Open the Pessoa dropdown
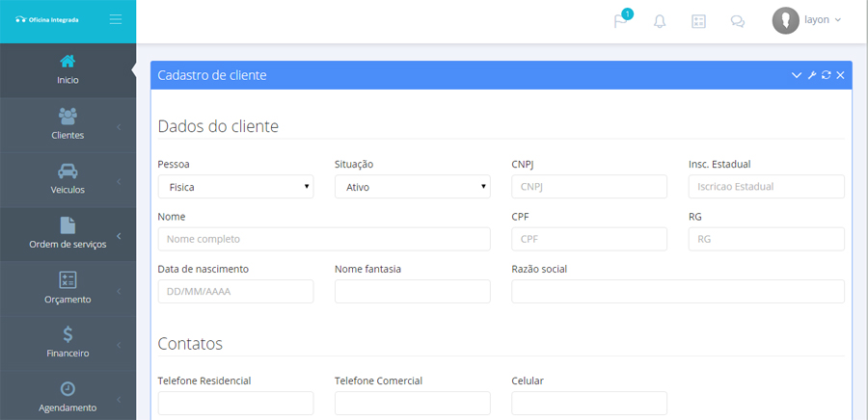Screen dimensions: 868x420 [235, 187]
